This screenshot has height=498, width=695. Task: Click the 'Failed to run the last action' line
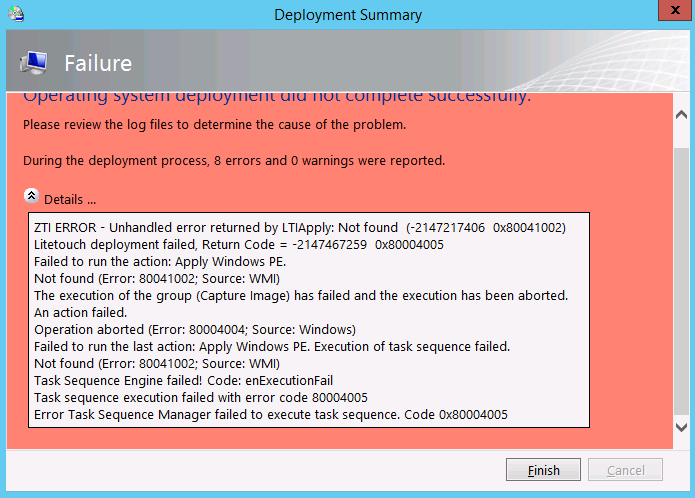272,346
